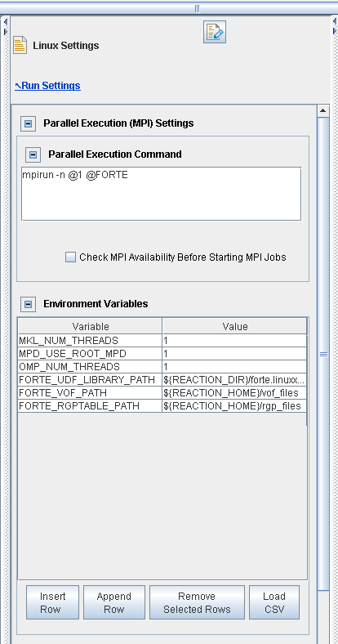The height and width of the screenshot is (644, 338).
Task: Open the Run Settings link
Action: click(x=48, y=86)
